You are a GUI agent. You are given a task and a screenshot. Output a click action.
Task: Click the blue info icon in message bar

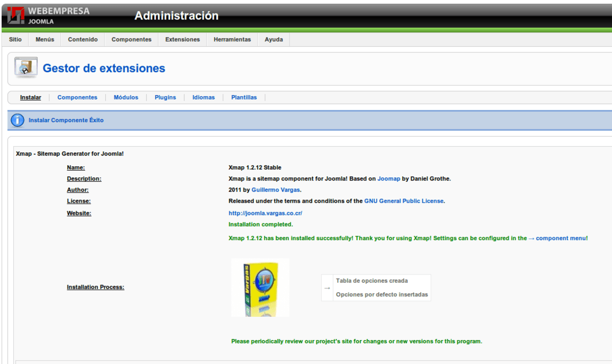pyautogui.click(x=17, y=120)
